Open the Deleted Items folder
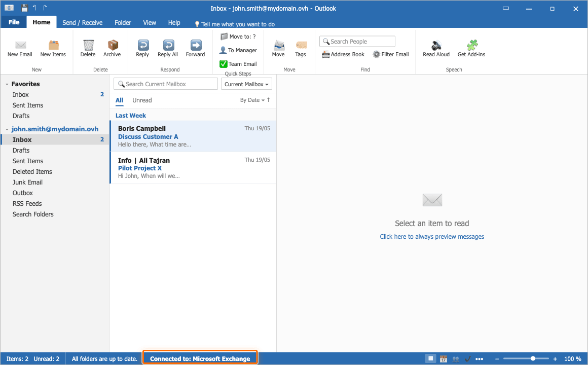Screen dimensions: 588x365 click(55, 171)
